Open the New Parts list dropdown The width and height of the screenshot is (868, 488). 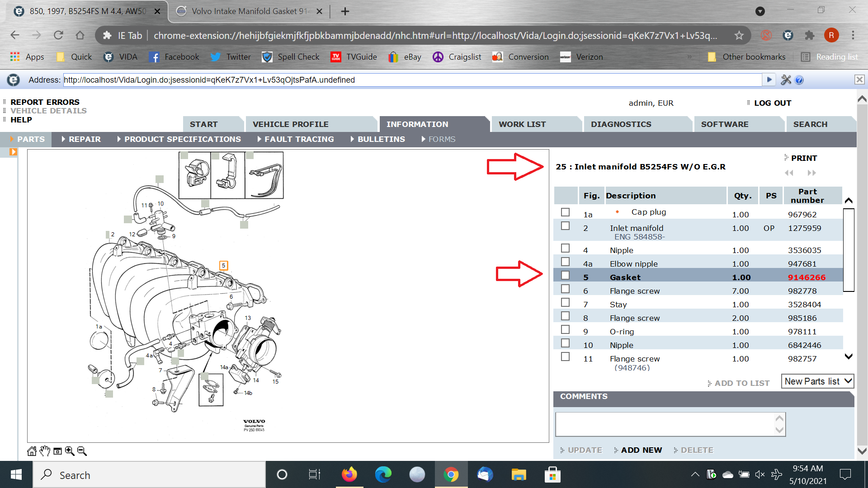coord(817,381)
